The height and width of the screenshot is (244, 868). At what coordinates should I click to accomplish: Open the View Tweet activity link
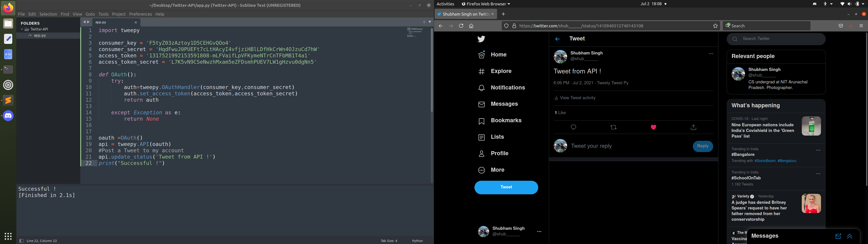coord(578,98)
